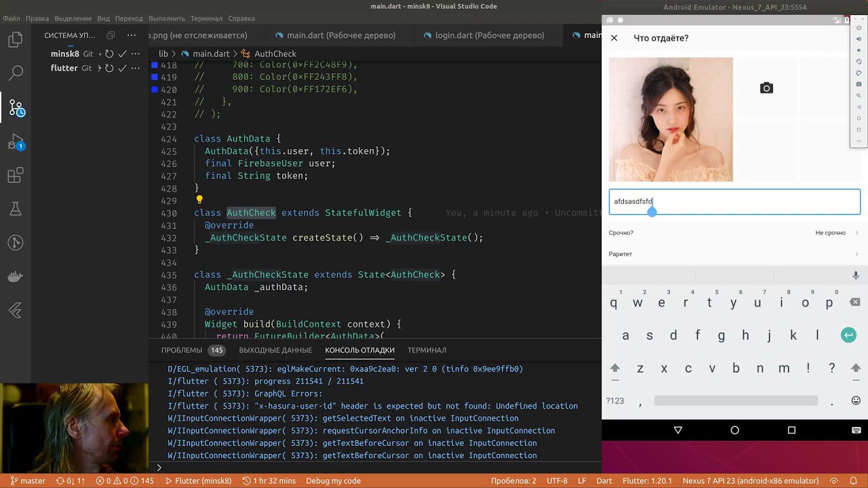Image resolution: width=868 pixels, height=488 pixels.
Task: Click Dart language mode in status bar
Action: tap(604, 481)
